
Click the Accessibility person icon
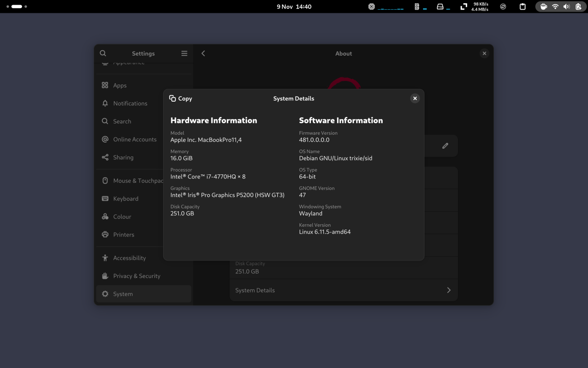coord(105,258)
